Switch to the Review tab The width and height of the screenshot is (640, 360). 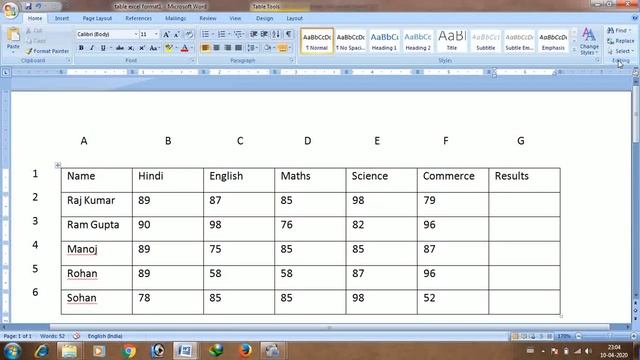pyautogui.click(x=208, y=18)
